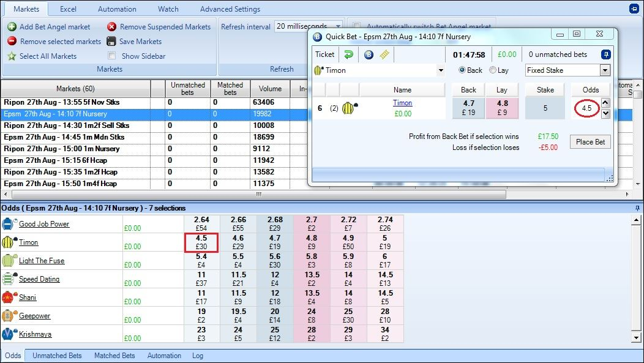
Task: Enable the Show Sidebar checkbox
Action: [x=111, y=56]
